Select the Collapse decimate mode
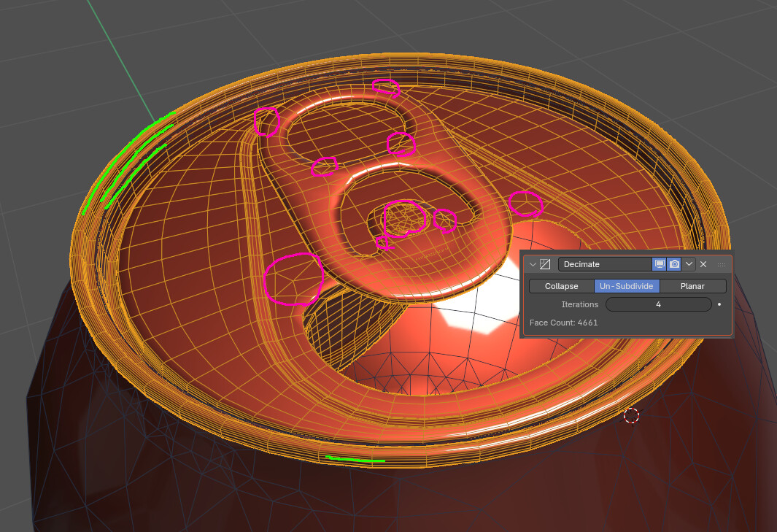Screen dimensions: 777x532 562,286
